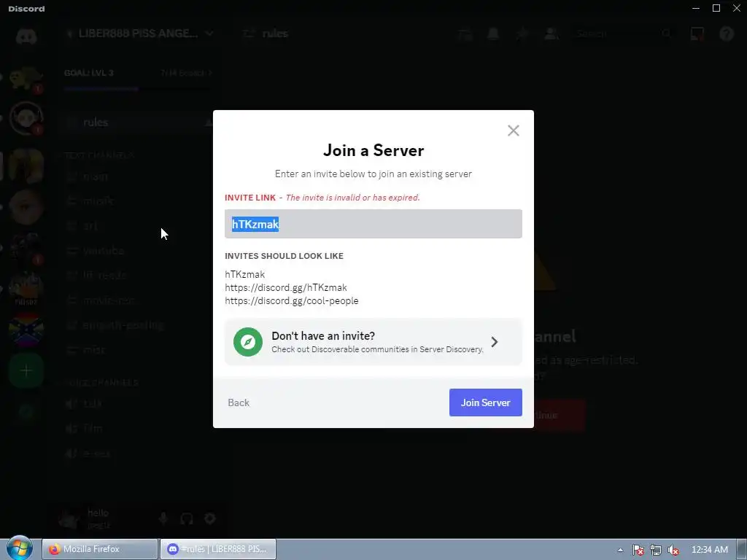Click Add a Server plus icon
Screen dimensions: 747x560
(26, 370)
